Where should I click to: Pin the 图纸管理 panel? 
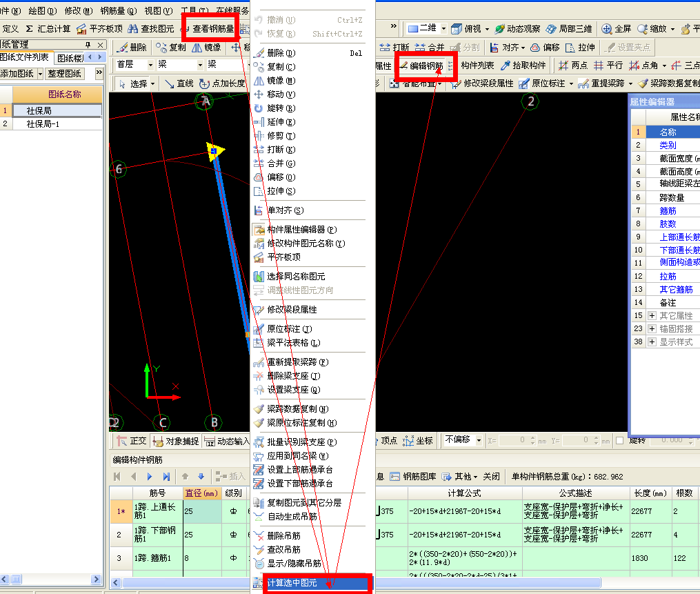click(x=88, y=45)
